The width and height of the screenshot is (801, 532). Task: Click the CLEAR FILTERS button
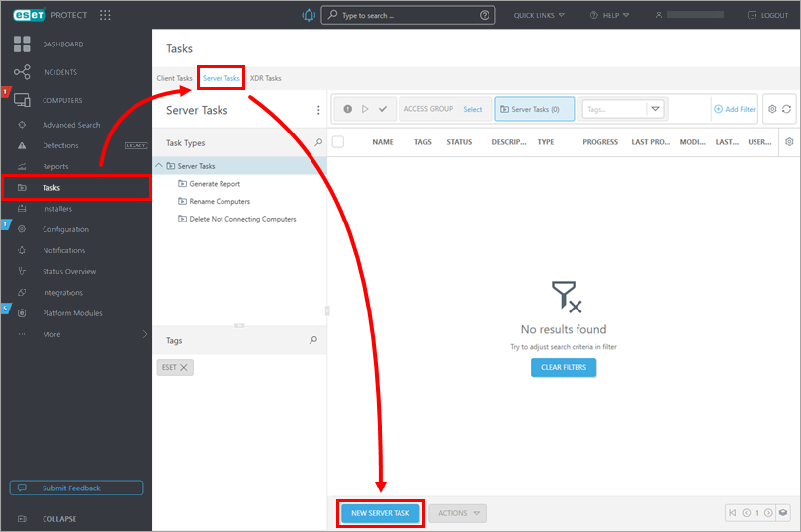point(564,367)
